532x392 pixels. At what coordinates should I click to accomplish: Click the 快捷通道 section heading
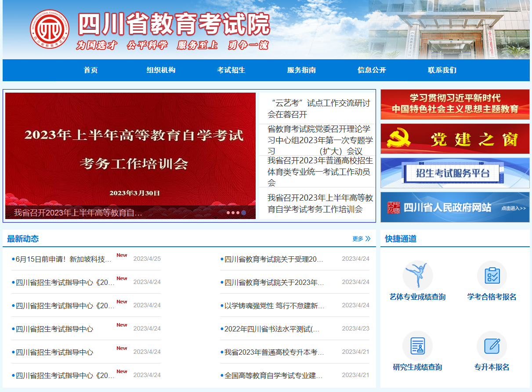pyautogui.click(x=401, y=239)
